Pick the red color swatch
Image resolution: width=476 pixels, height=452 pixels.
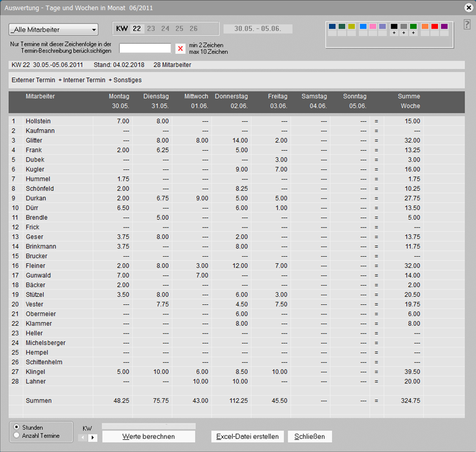pyautogui.click(x=435, y=27)
